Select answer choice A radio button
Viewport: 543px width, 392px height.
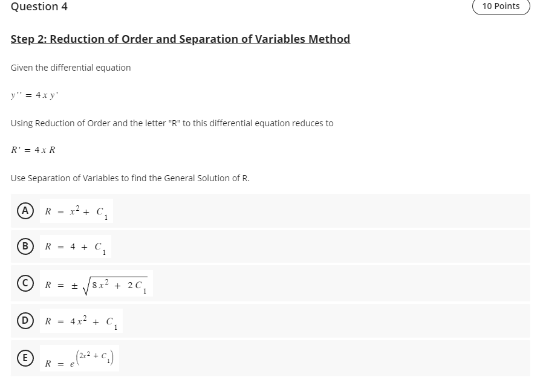pos(25,211)
